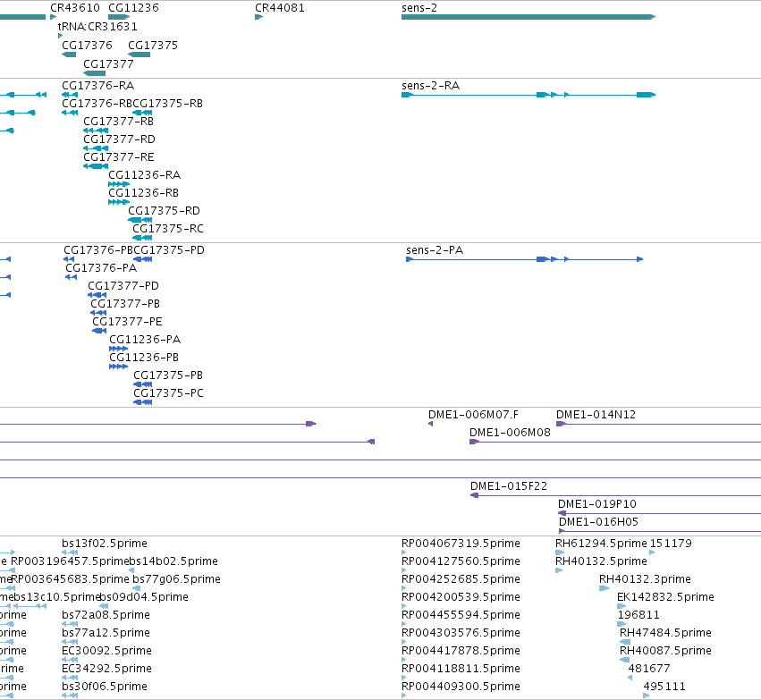Open the CG17377-PD protein label
The width and height of the screenshot is (761, 700).
pos(123,286)
